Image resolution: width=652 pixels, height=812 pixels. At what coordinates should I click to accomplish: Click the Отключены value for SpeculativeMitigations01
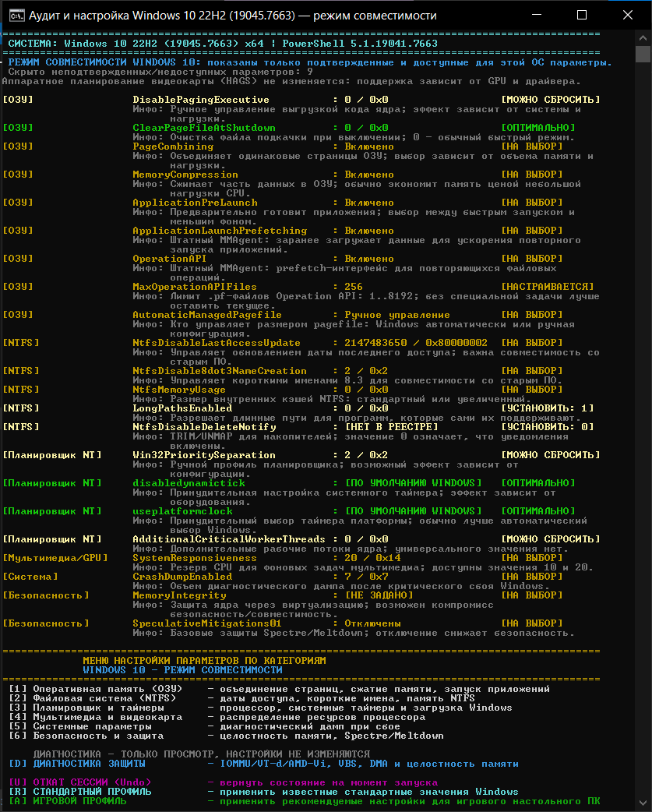(x=372, y=623)
